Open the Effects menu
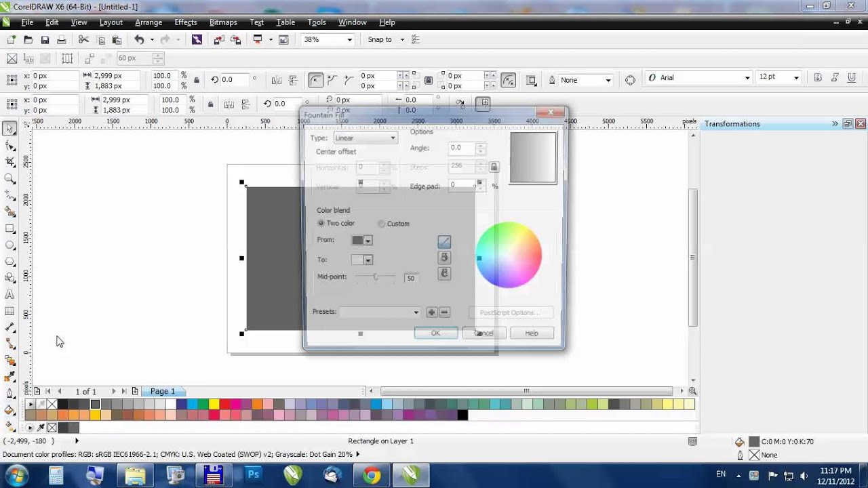Screen dimensions: 868x488 (186, 22)
